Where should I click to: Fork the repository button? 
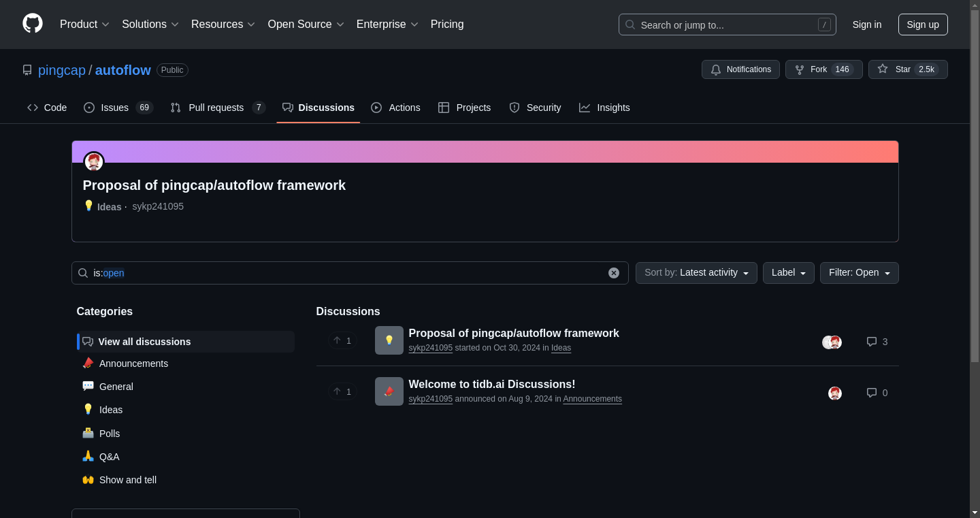click(823, 69)
